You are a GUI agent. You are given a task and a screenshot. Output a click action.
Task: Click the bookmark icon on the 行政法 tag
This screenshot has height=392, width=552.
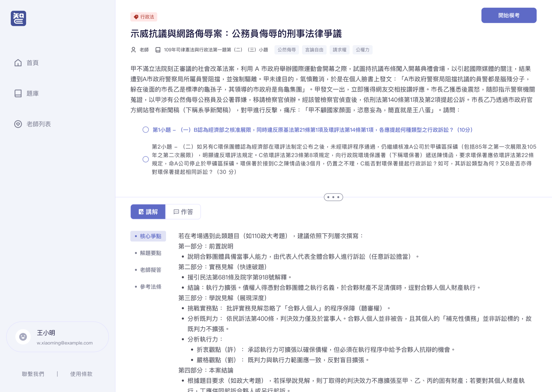(x=136, y=17)
